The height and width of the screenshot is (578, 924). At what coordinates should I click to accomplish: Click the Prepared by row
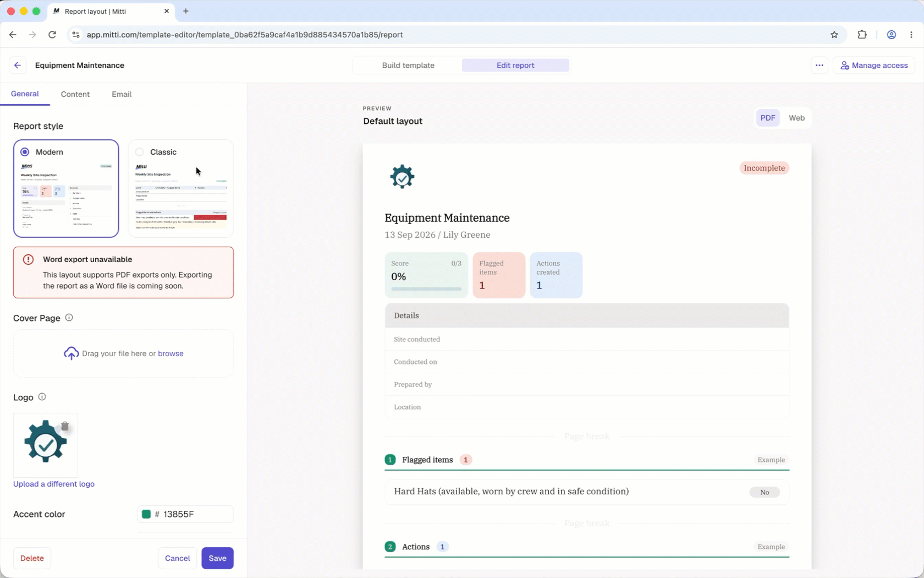587,384
